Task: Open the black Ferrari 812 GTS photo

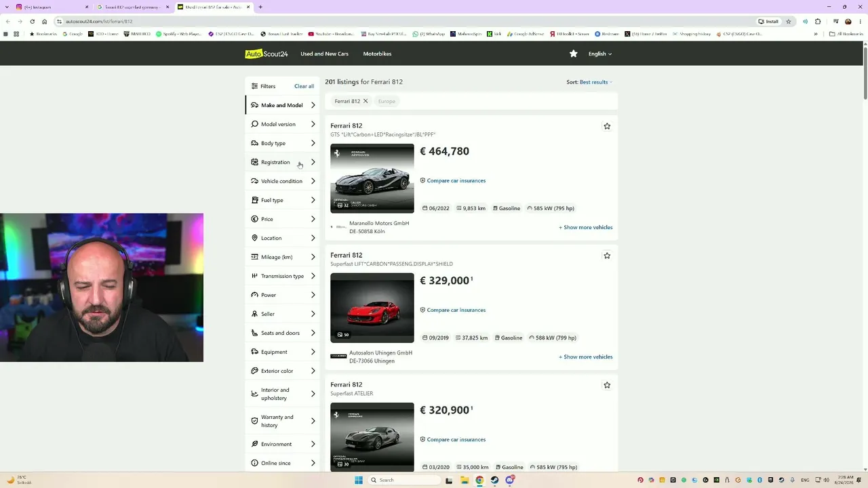Action: [x=372, y=178]
